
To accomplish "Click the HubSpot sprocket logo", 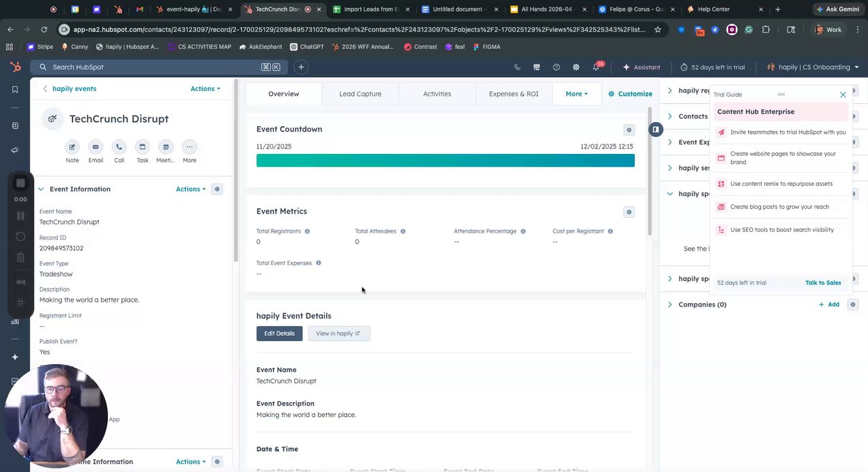I will click(x=15, y=67).
